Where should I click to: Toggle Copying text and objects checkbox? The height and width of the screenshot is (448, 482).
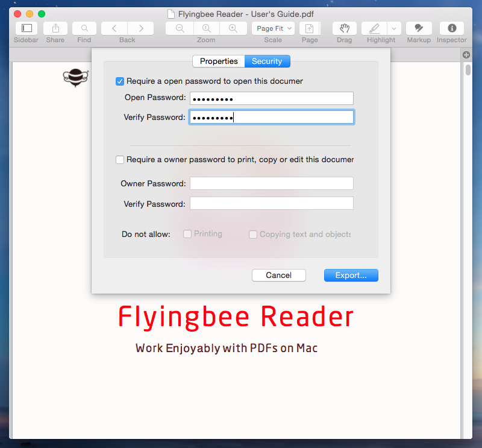[253, 235]
